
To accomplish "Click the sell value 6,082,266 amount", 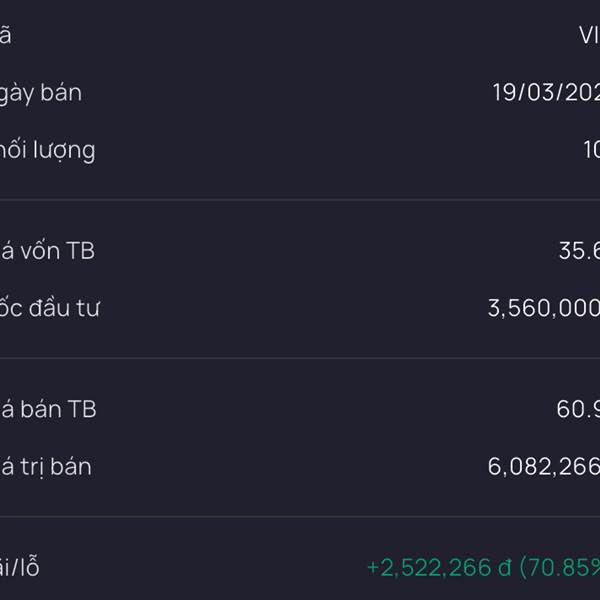I will pyautogui.click(x=544, y=466).
